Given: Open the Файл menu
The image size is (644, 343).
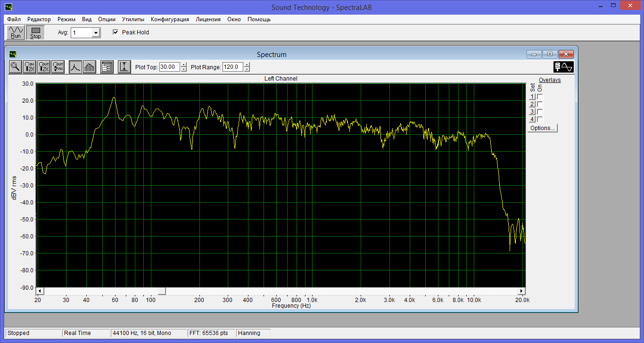Looking at the screenshot, I should pyautogui.click(x=14, y=19).
